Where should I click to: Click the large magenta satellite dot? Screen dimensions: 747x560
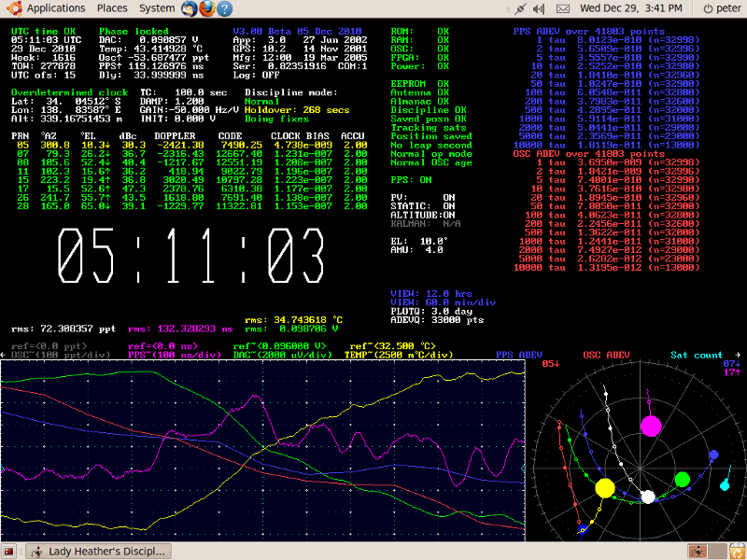pos(652,427)
